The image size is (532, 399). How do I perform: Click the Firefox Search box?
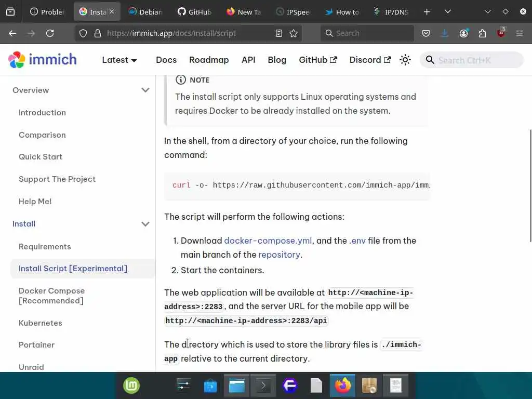(367, 33)
